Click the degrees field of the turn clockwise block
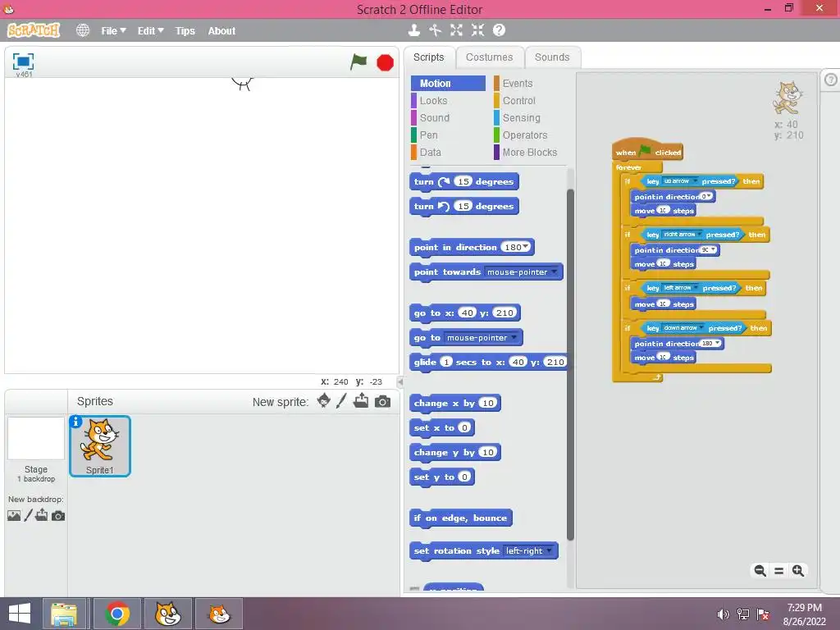This screenshot has height=630, width=840. point(463,181)
